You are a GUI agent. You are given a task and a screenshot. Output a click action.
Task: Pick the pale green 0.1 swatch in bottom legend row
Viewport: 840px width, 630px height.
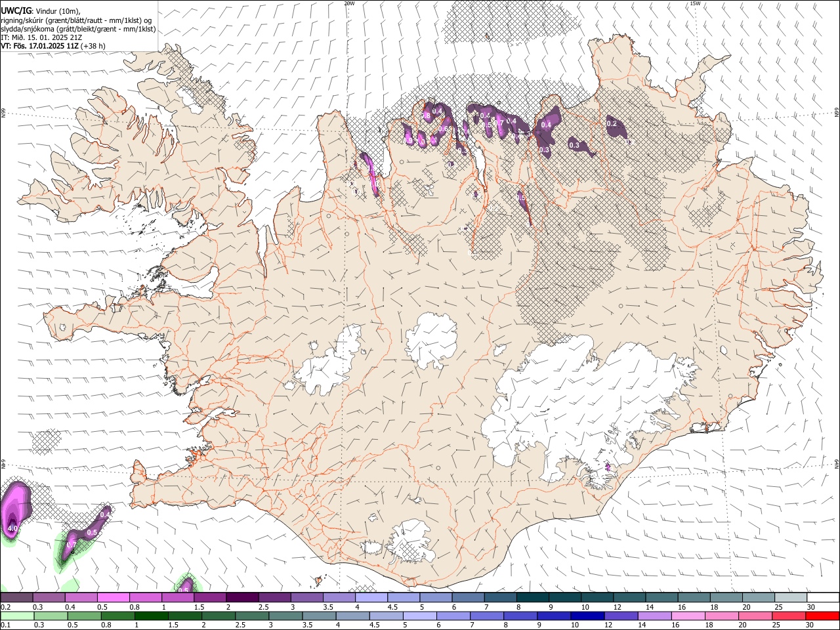tap(16, 616)
